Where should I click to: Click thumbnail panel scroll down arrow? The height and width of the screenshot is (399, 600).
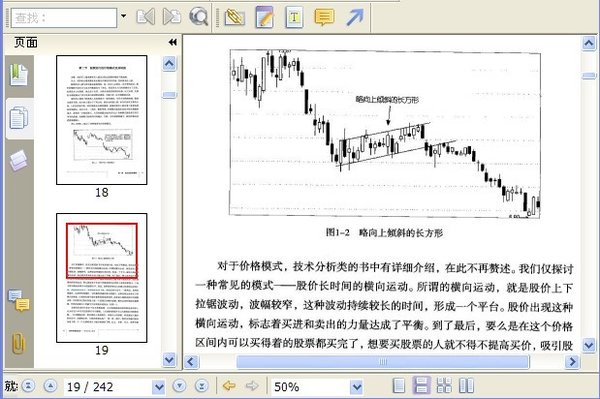tap(169, 360)
